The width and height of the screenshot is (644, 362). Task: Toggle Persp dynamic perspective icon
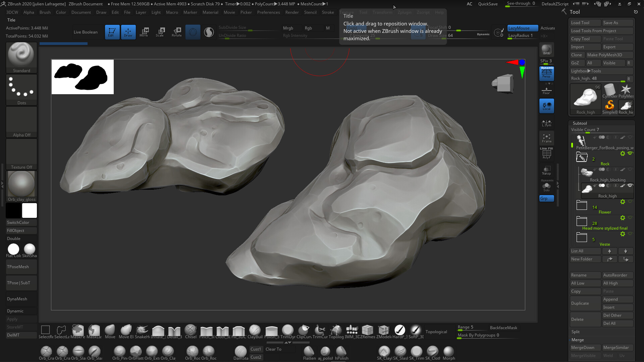click(x=546, y=73)
